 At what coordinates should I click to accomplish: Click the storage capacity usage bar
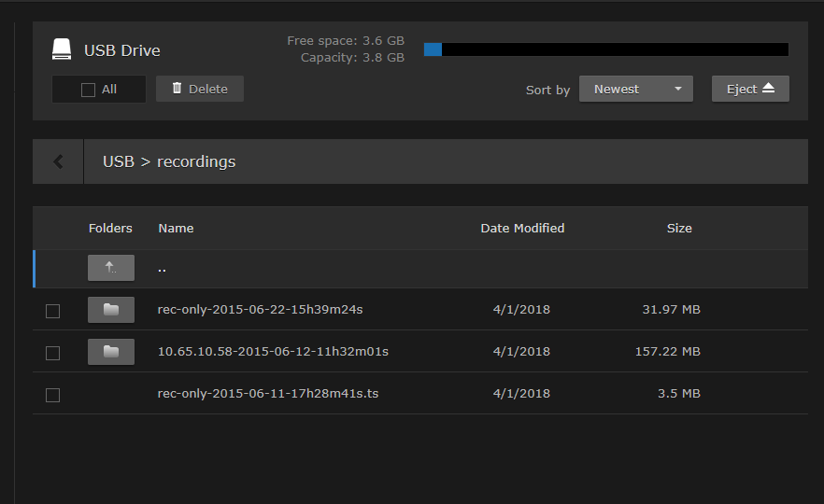(605, 49)
